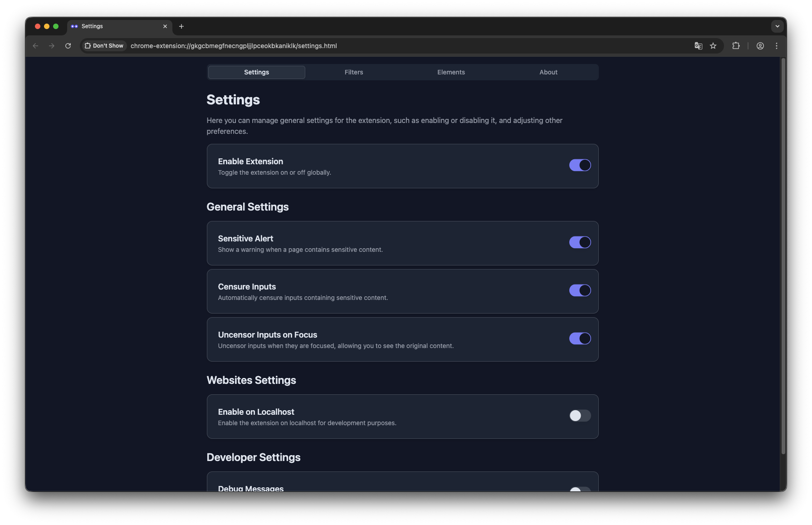The height and width of the screenshot is (525, 812).
Task: Open Chrome three-dot menu
Action: point(777,46)
